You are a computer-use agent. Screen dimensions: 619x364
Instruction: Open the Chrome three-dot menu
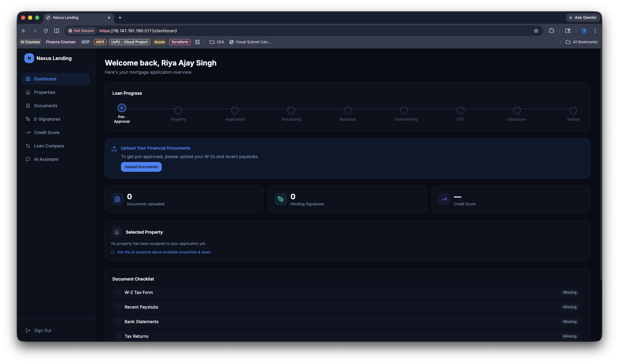[x=595, y=31]
